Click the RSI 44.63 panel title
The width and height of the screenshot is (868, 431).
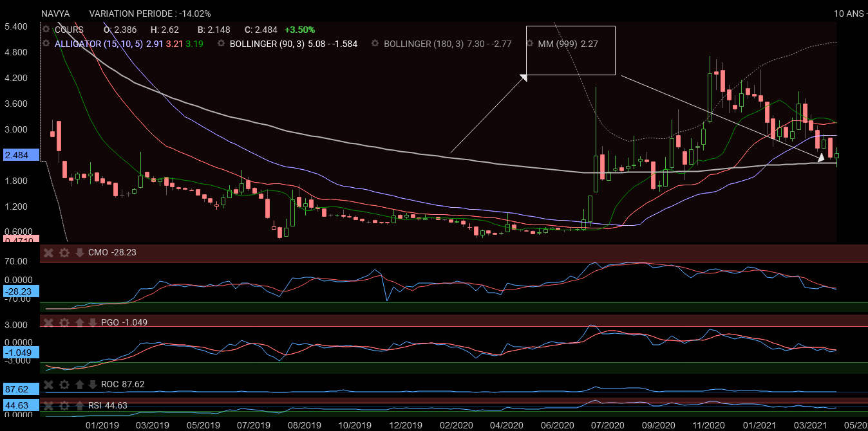tap(108, 405)
